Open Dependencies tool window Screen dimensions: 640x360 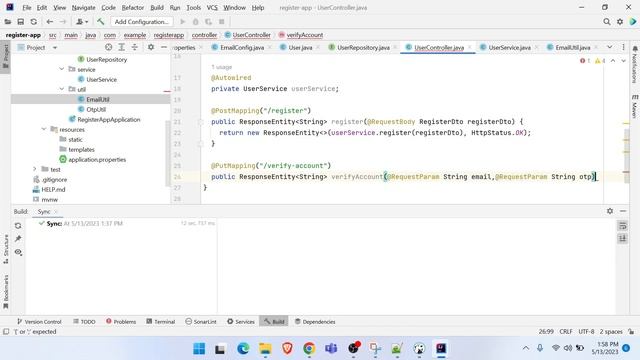pos(315,322)
